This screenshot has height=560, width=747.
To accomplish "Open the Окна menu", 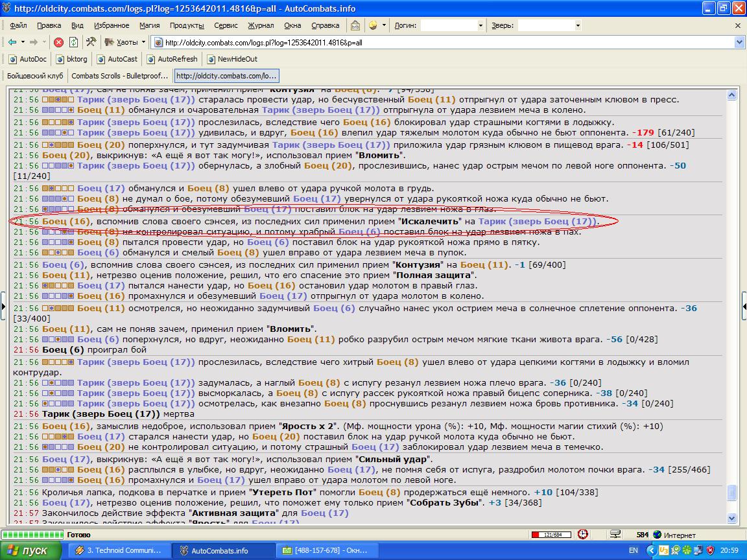I will click(292, 25).
